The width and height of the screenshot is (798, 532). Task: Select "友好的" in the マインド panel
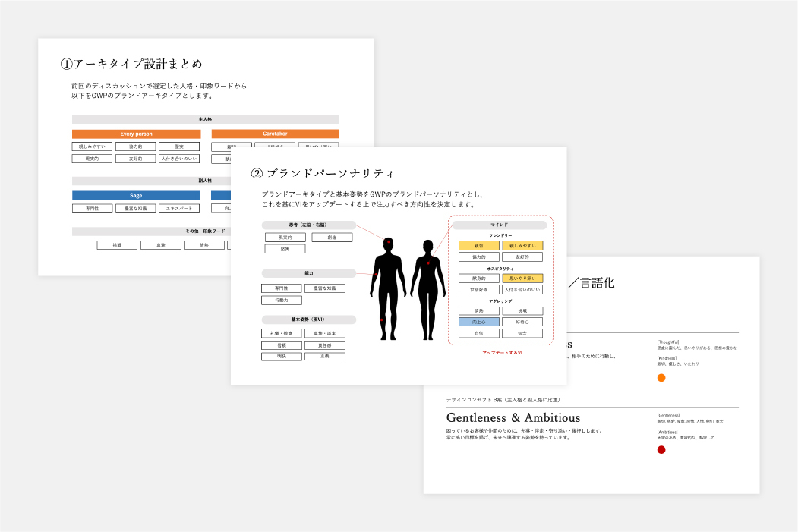coord(522,257)
